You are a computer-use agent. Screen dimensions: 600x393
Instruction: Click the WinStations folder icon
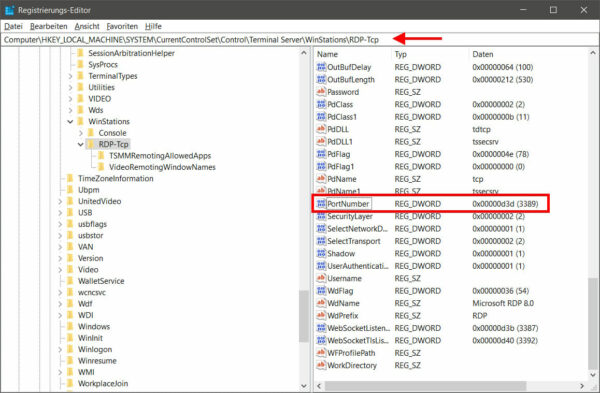pos(80,121)
